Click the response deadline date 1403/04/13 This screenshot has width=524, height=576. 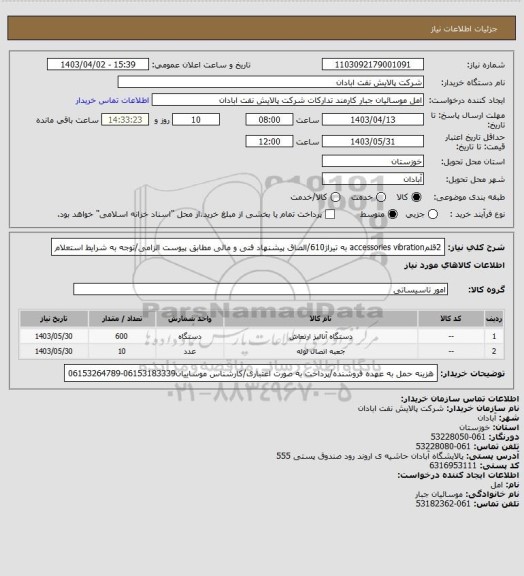click(373, 120)
